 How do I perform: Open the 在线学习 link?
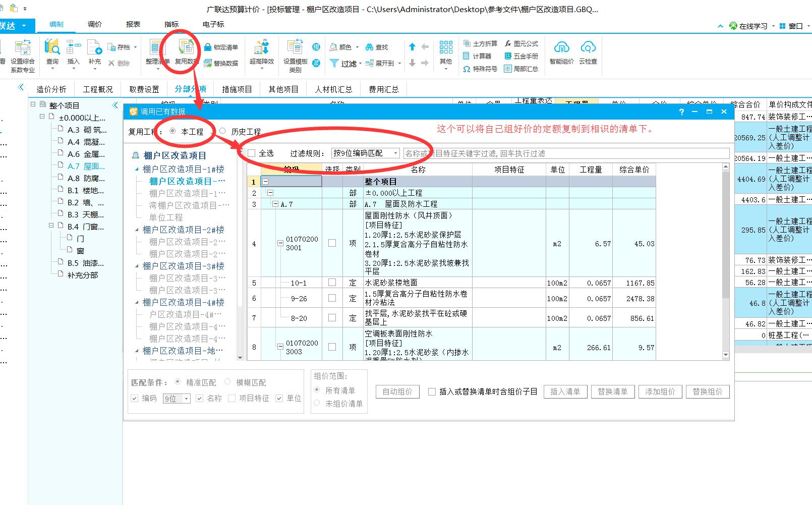[748, 26]
